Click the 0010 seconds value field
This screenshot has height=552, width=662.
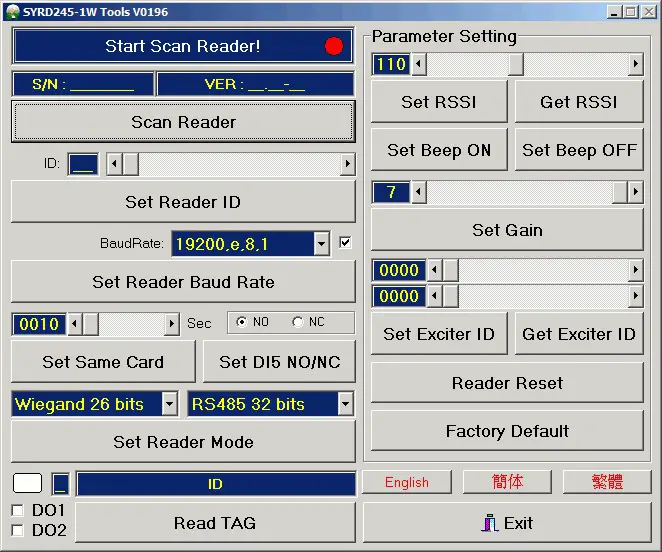39,324
